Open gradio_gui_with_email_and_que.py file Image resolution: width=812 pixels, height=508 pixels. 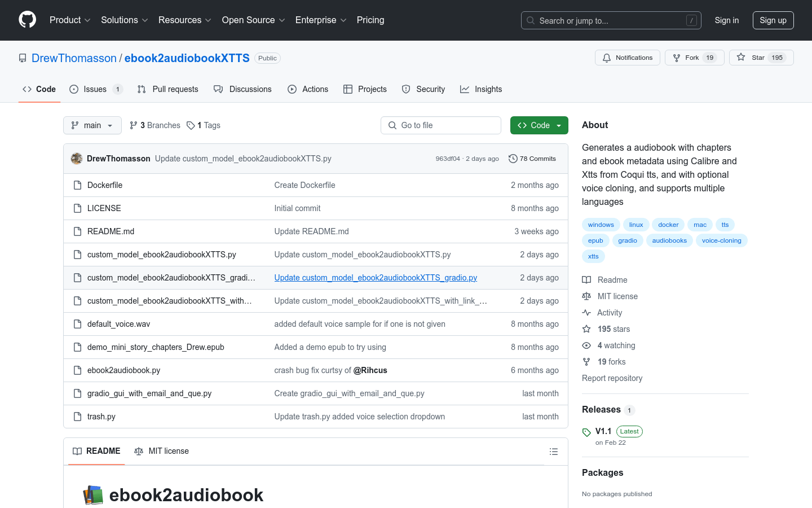click(149, 393)
